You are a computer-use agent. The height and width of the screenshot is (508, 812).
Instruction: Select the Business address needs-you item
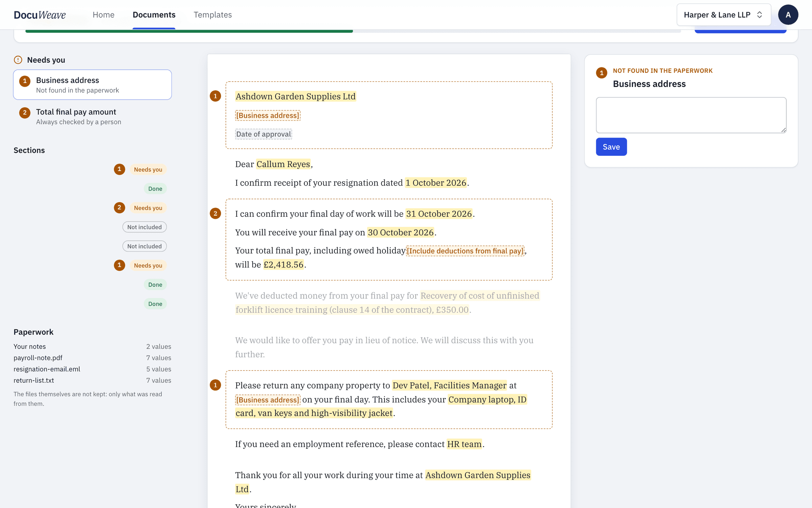92,85
